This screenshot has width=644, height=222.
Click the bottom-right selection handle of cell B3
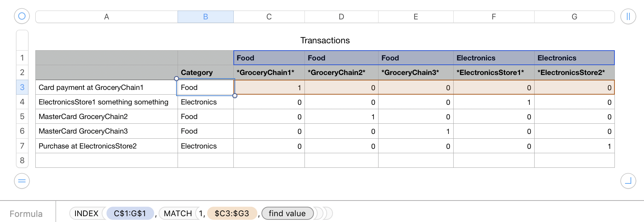click(235, 96)
